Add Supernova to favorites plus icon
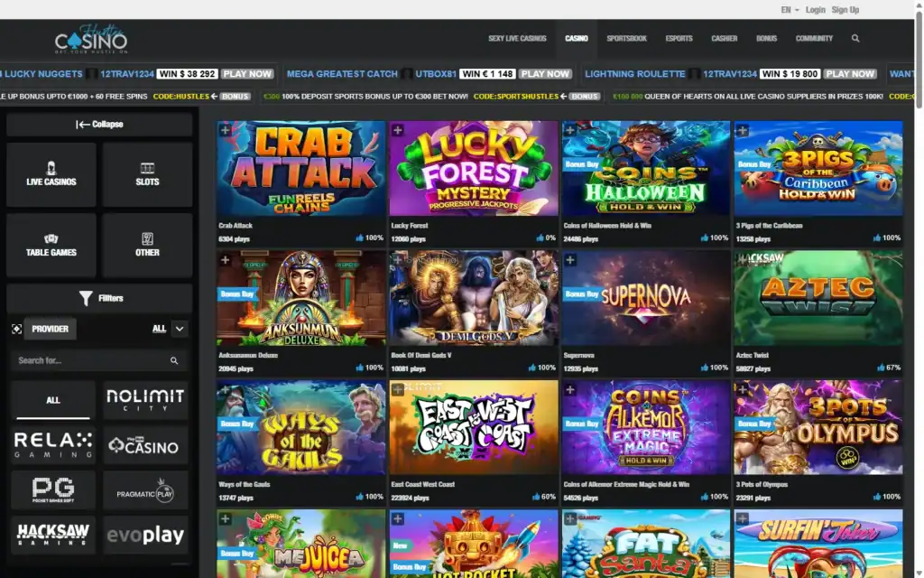This screenshot has width=924, height=578. (570, 260)
